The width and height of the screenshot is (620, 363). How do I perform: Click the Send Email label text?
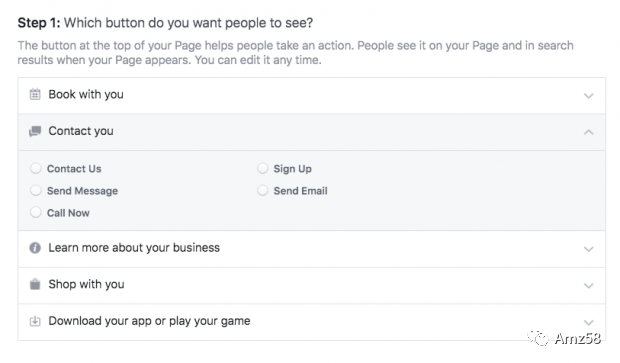301,191
